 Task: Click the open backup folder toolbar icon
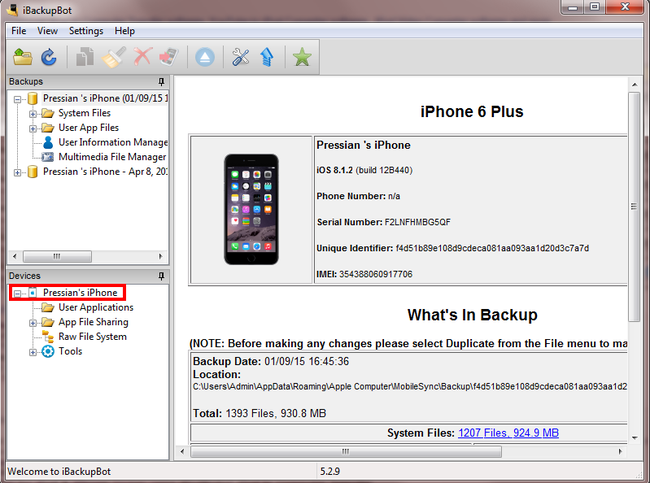(22, 57)
